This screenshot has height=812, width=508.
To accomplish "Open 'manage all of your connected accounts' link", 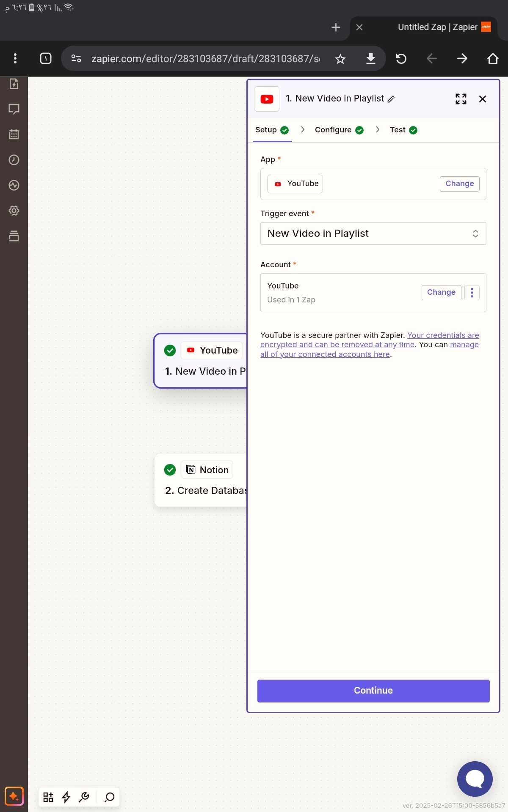I will (x=370, y=350).
